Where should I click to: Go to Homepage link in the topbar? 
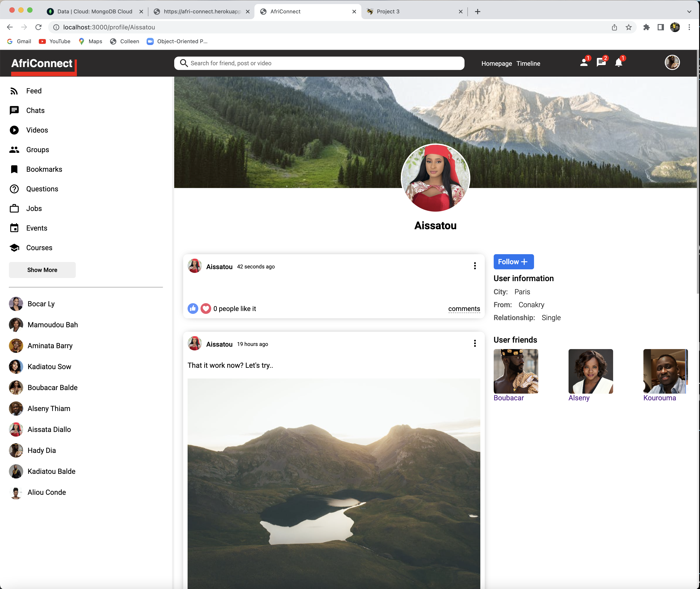coord(497,63)
